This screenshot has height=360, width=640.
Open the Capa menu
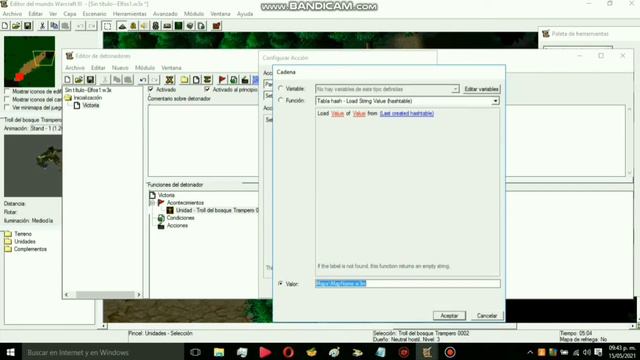tap(70, 14)
